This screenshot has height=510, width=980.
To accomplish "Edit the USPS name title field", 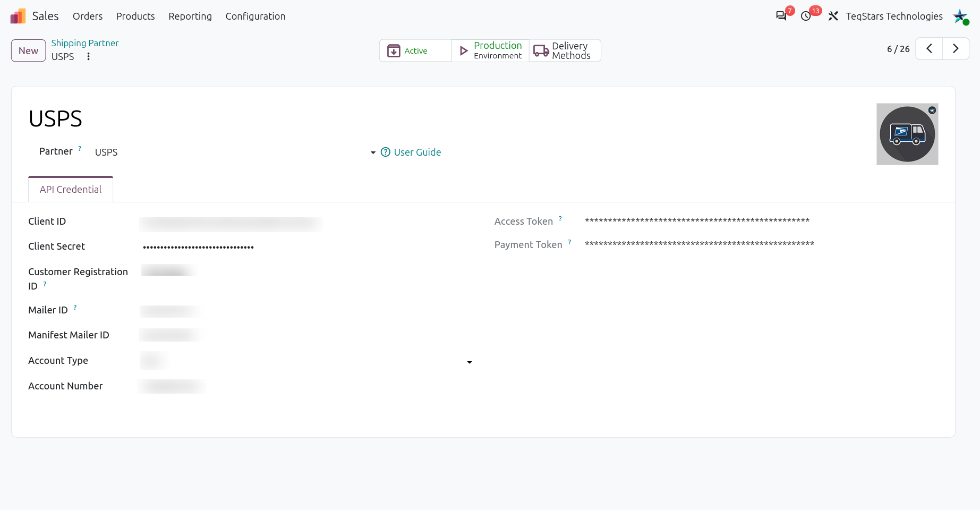I will 55,119.
